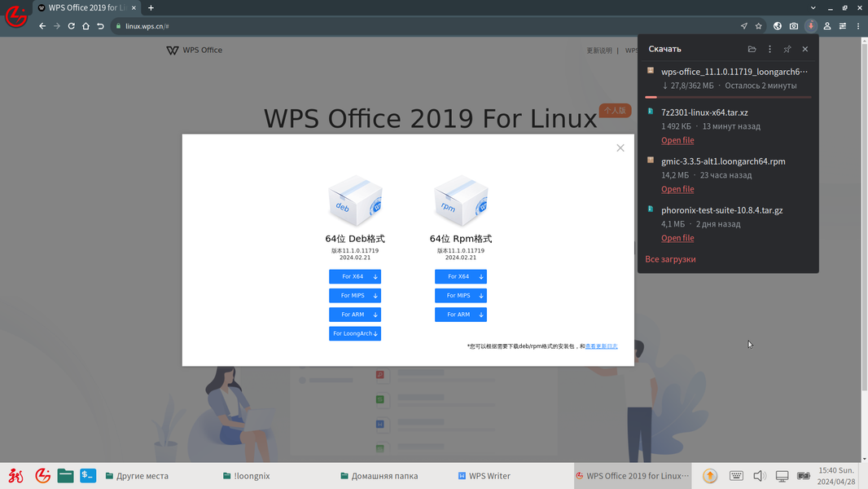Viewport: 868px width, 489px height.
Task: Switch to WPS Office 2019 for Linux task
Action: 632,476
